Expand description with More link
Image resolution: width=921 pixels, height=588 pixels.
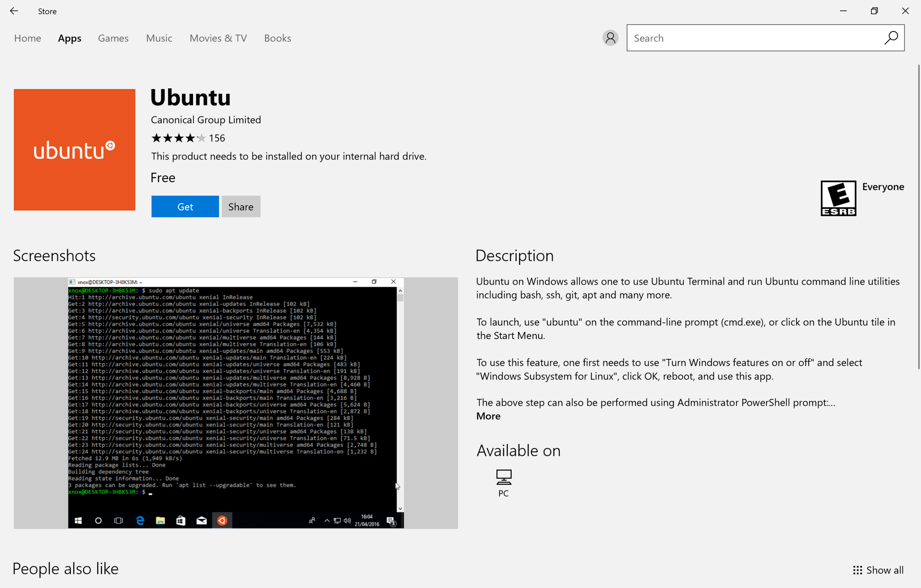488,416
